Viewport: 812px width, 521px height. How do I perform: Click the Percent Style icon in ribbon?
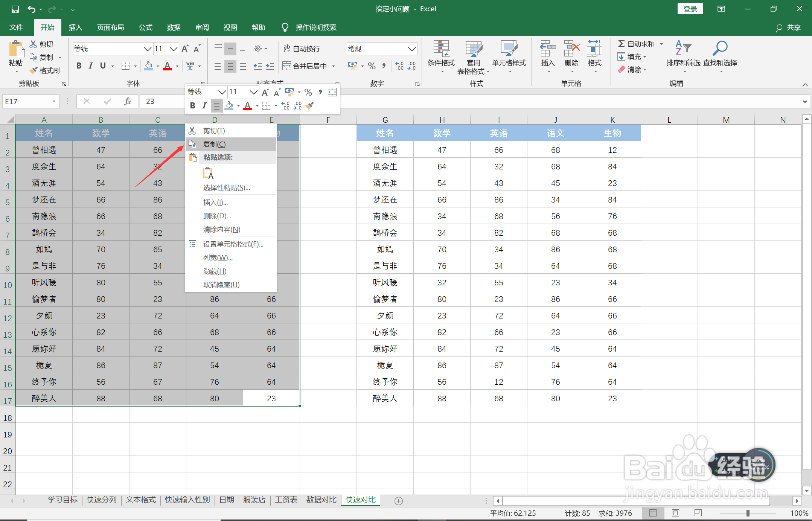click(x=372, y=66)
